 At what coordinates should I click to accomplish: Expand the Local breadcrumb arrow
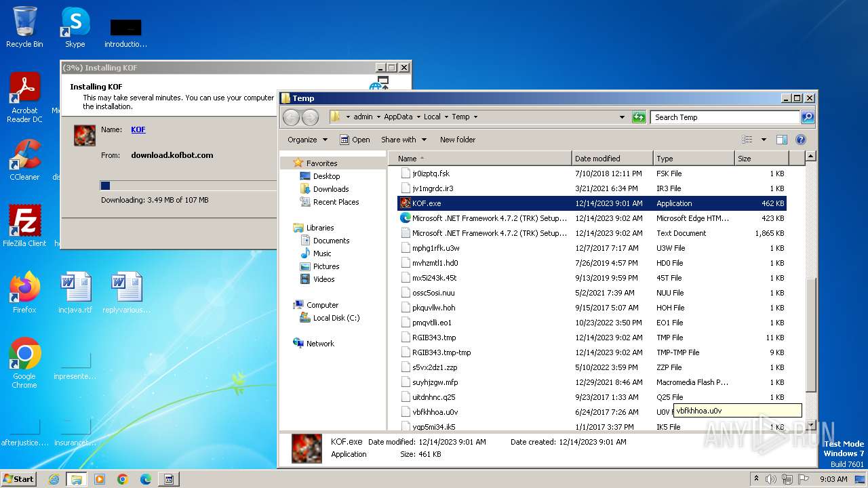[x=447, y=117]
